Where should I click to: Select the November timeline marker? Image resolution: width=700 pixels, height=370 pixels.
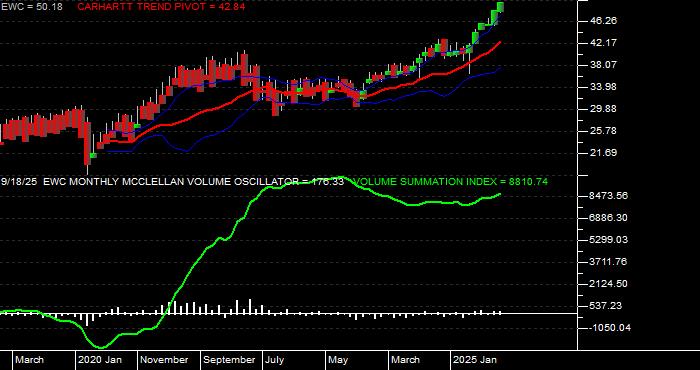pos(164,360)
